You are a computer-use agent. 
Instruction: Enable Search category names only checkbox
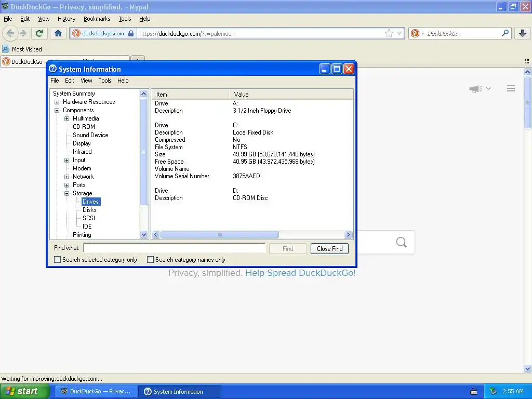(150, 260)
